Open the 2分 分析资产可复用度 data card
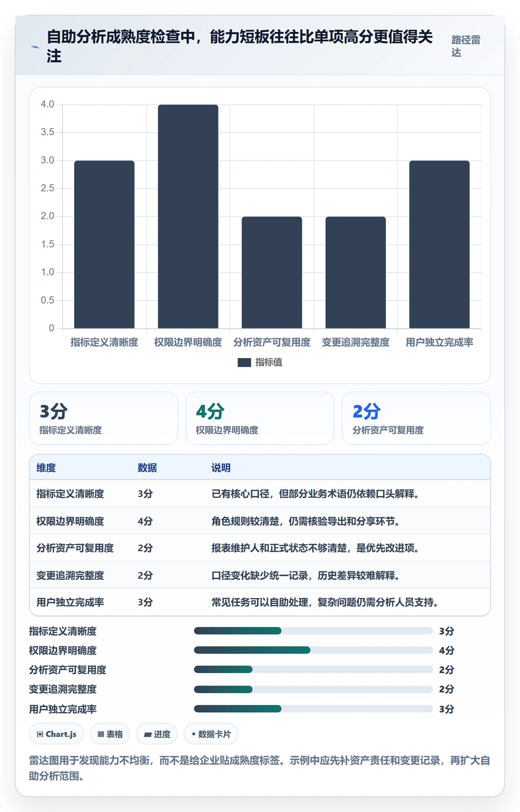 point(416,418)
